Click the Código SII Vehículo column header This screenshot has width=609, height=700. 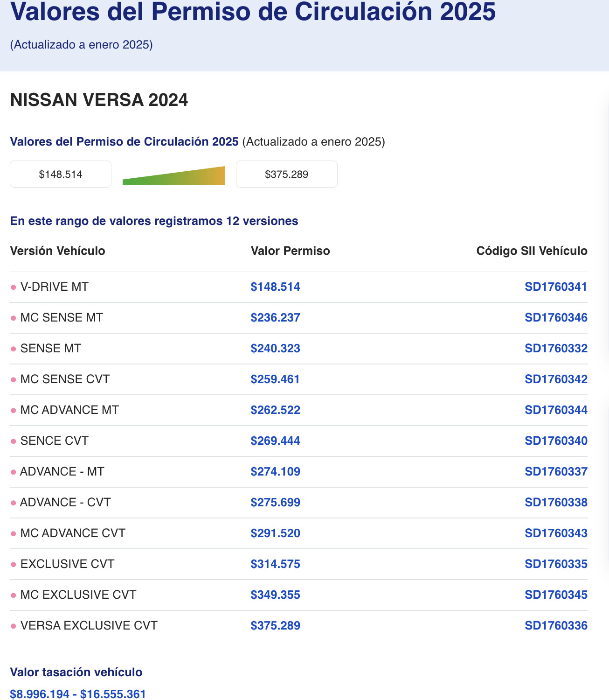(532, 251)
